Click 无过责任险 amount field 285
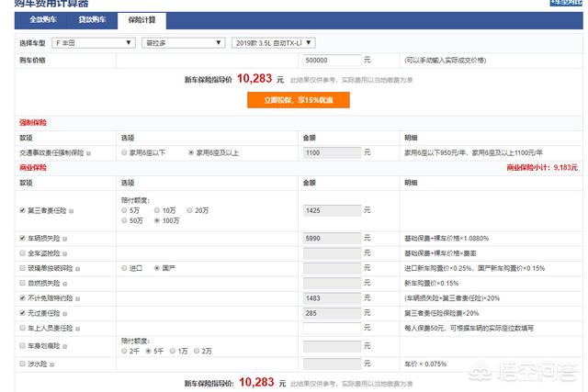The height and width of the screenshot is (392, 588). [x=332, y=313]
